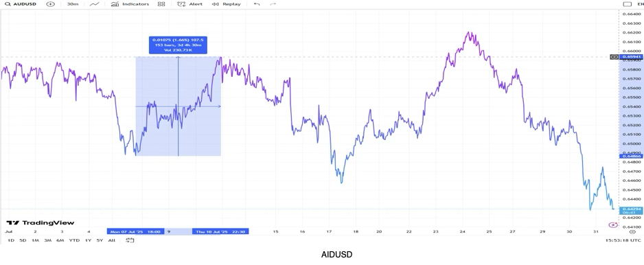Click the 0.65000 price scale label
Viewport: 644px width, 265px height.
pos(632,143)
